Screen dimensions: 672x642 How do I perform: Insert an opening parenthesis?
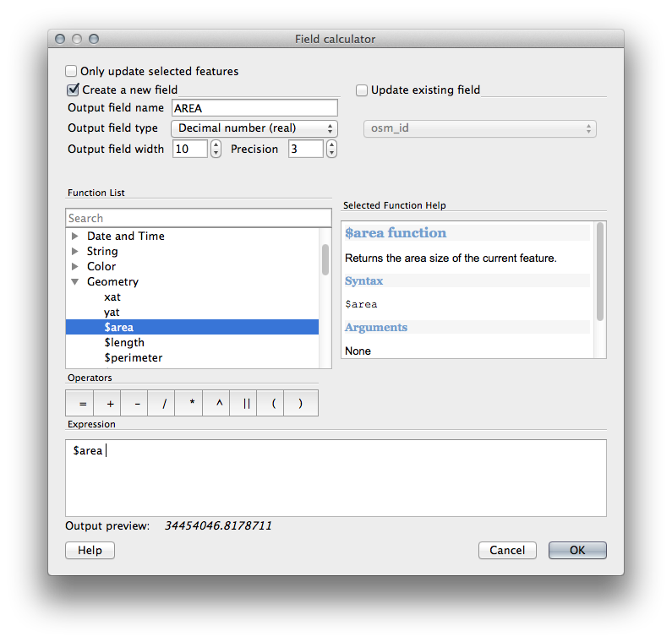coord(273,404)
